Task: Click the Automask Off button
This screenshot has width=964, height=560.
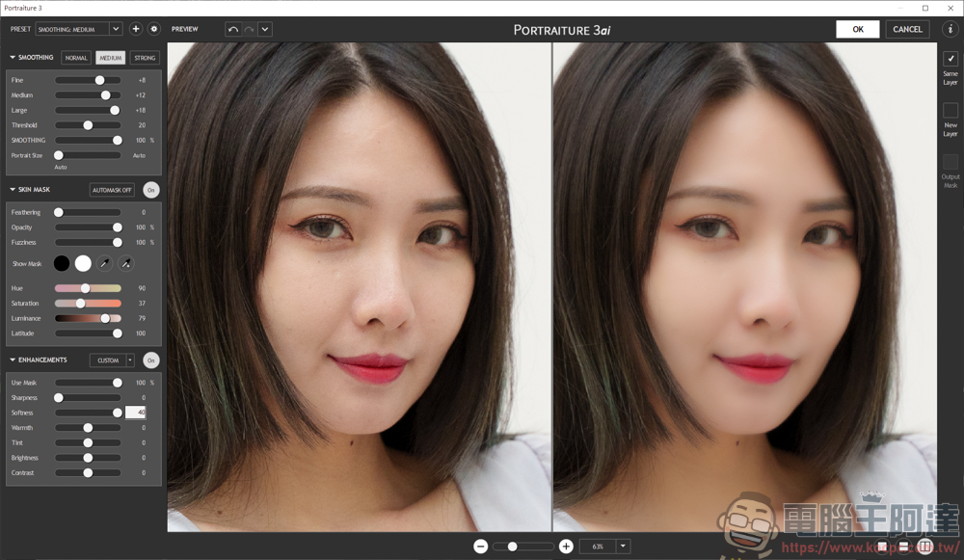Action: tap(112, 190)
